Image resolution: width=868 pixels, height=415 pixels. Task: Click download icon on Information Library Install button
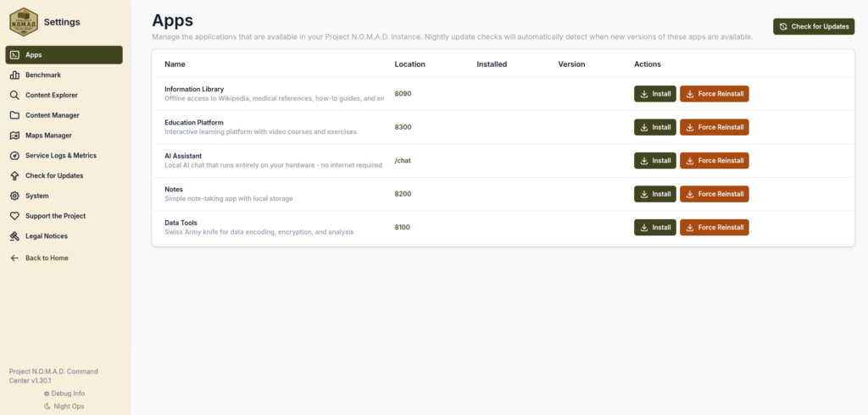(644, 94)
